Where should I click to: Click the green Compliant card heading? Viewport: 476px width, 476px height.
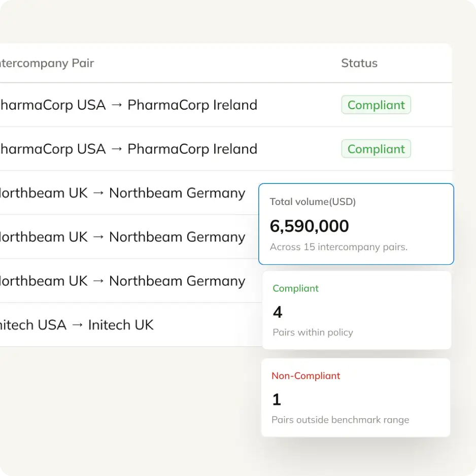pyautogui.click(x=295, y=288)
